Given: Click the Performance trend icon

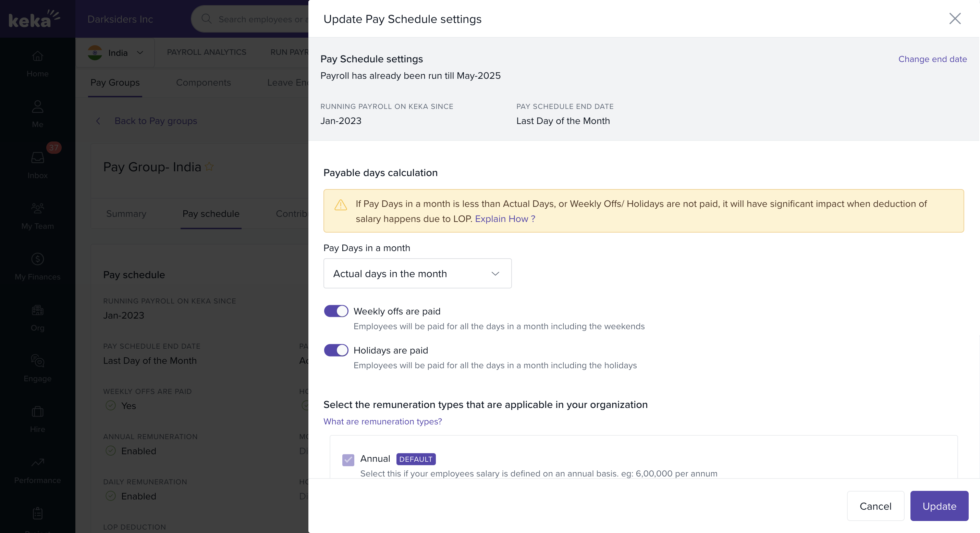Looking at the screenshot, I should click(x=37, y=462).
